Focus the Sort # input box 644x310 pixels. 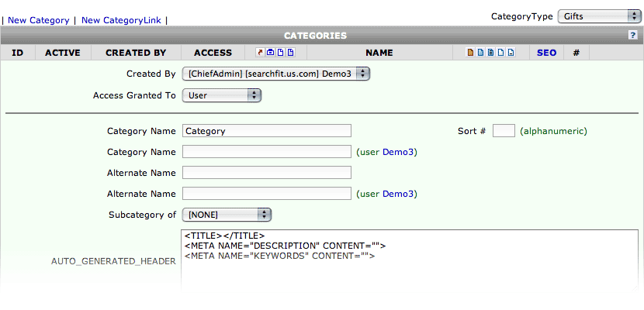click(504, 131)
